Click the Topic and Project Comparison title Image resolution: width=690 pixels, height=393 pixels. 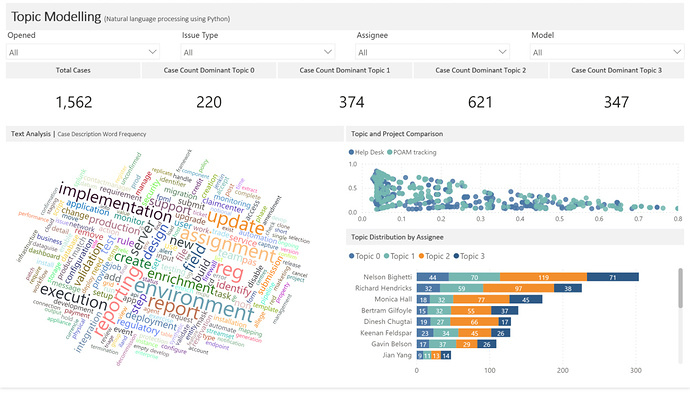pyautogui.click(x=397, y=134)
